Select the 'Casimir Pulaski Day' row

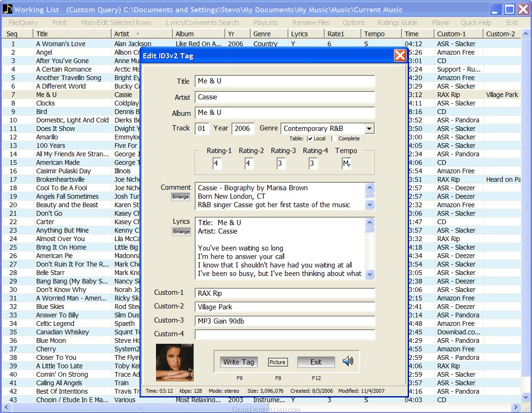71,171
